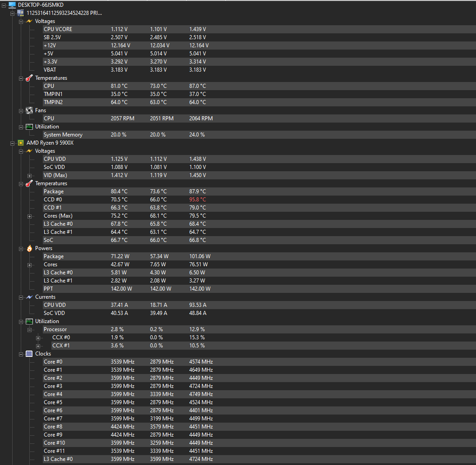Click the 12.9 % processor utilization value
The image size is (476, 465).
[x=197, y=329]
